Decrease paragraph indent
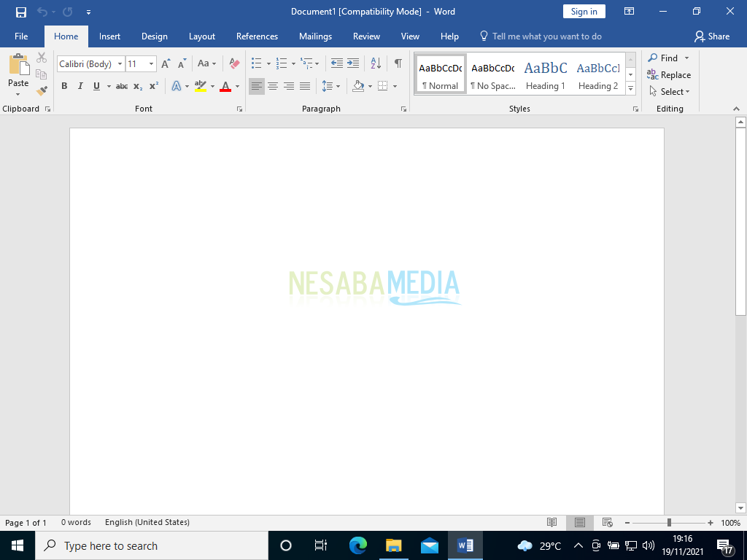The image size is (747, 560). [337, 63]
